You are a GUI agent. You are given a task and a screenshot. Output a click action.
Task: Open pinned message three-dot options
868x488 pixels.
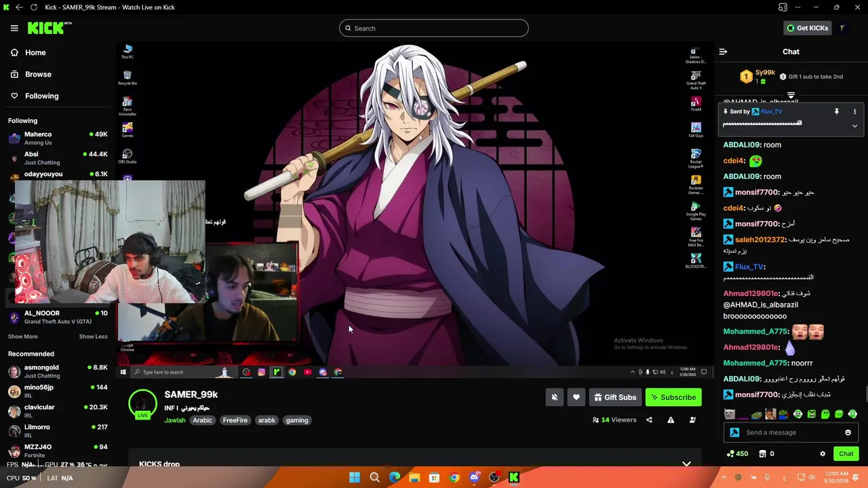pos(854,111)
